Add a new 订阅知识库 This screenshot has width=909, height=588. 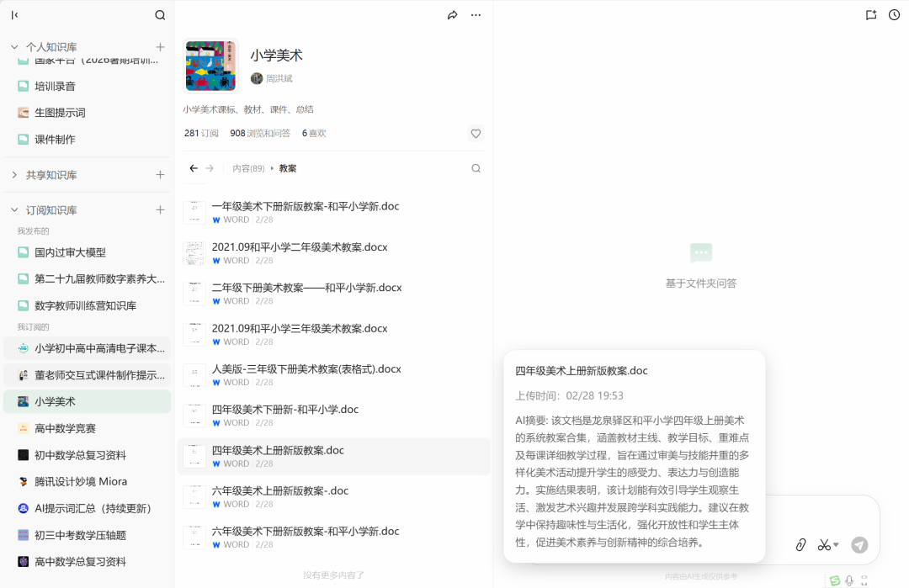(160, 209)
